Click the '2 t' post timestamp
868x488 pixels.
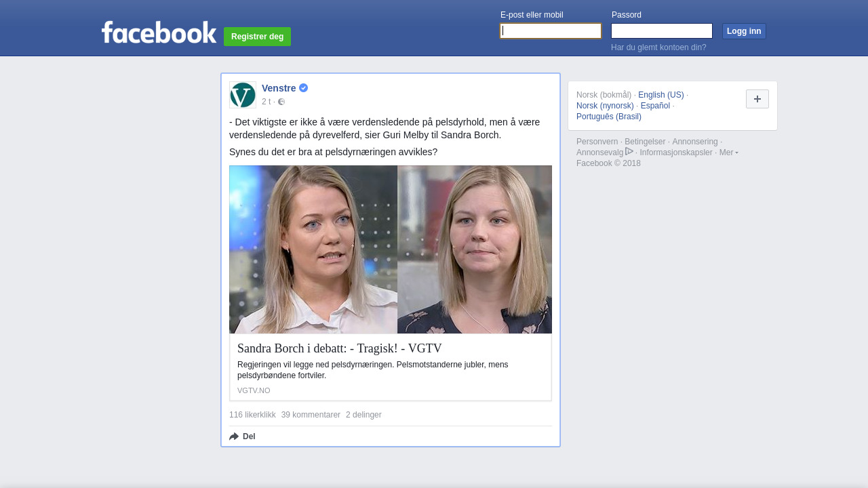pos(266,102)
